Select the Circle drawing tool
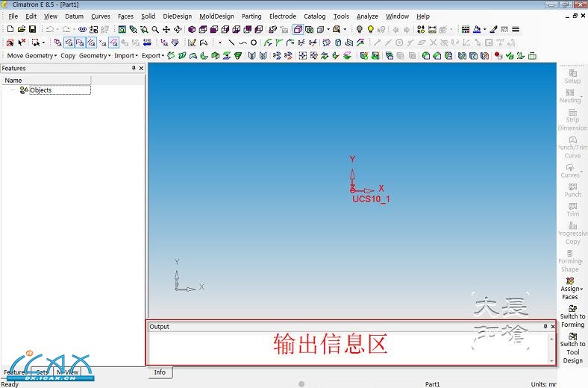The image size is (588, 388). tap(254, 43)
